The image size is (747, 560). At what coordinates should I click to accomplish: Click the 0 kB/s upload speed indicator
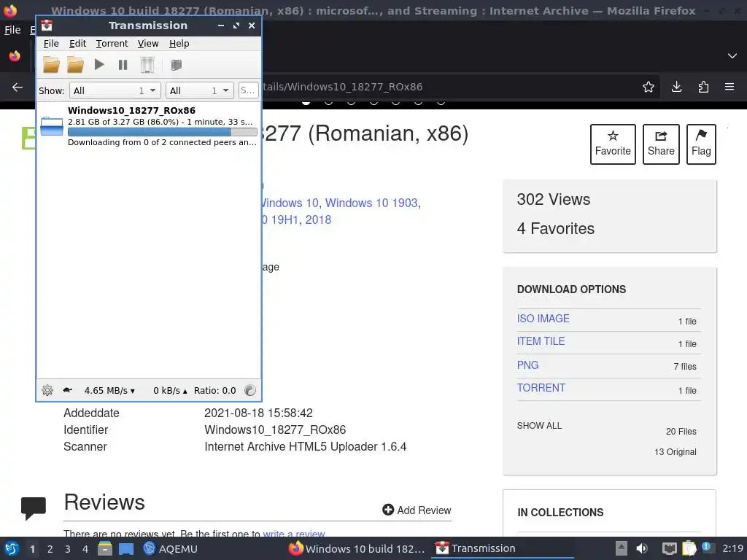pyautogui.click(x=170, y=391)
